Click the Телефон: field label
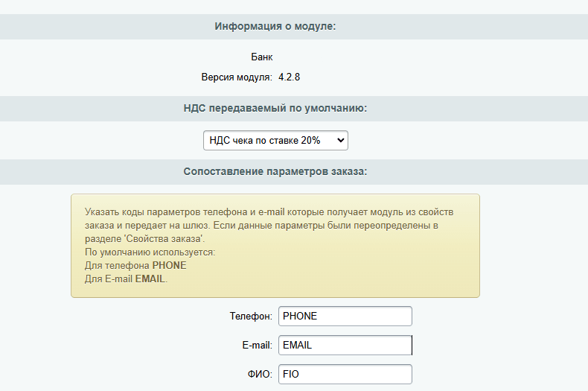This screenshot has width=588, height=391. (x=251, y=316)
